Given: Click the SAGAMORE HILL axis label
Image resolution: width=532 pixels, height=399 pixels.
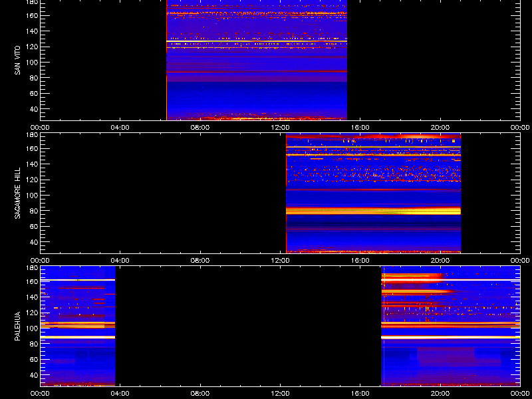Looking at the screenshot, I should coord(17,193).
